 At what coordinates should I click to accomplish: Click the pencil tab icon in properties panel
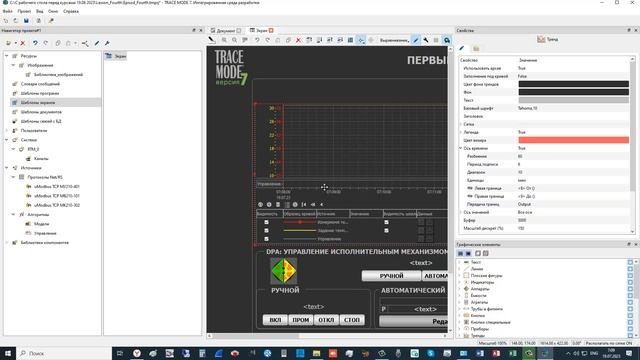click(x=462, y=49)
